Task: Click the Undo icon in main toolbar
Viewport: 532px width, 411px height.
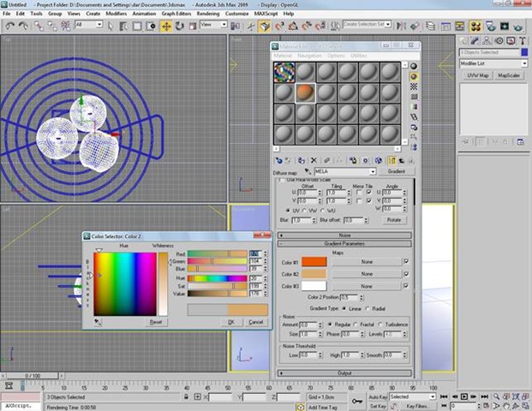Action: 9,27
